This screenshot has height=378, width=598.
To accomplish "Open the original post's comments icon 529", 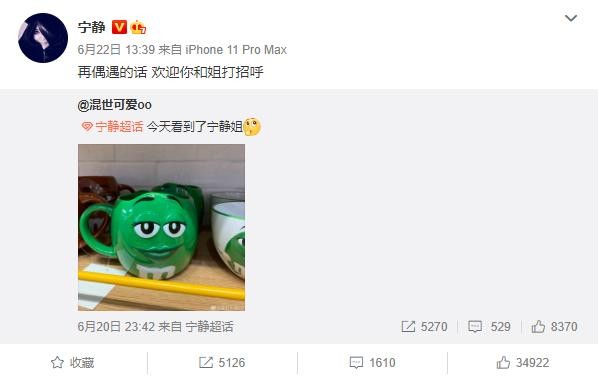I will tap(489, 327).
